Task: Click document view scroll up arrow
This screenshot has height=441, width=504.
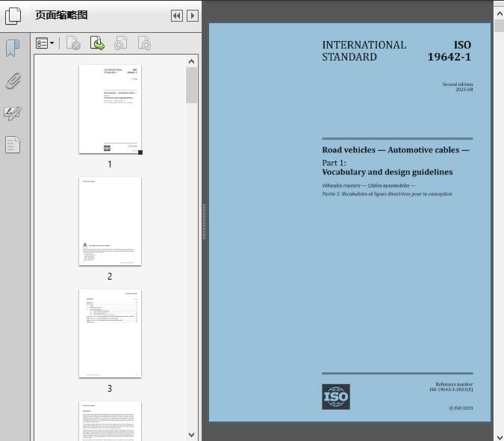Action: [x=500, y=13]
